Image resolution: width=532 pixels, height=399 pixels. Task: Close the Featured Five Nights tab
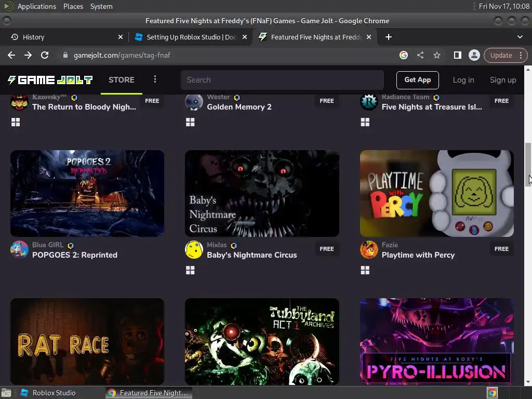369,37
